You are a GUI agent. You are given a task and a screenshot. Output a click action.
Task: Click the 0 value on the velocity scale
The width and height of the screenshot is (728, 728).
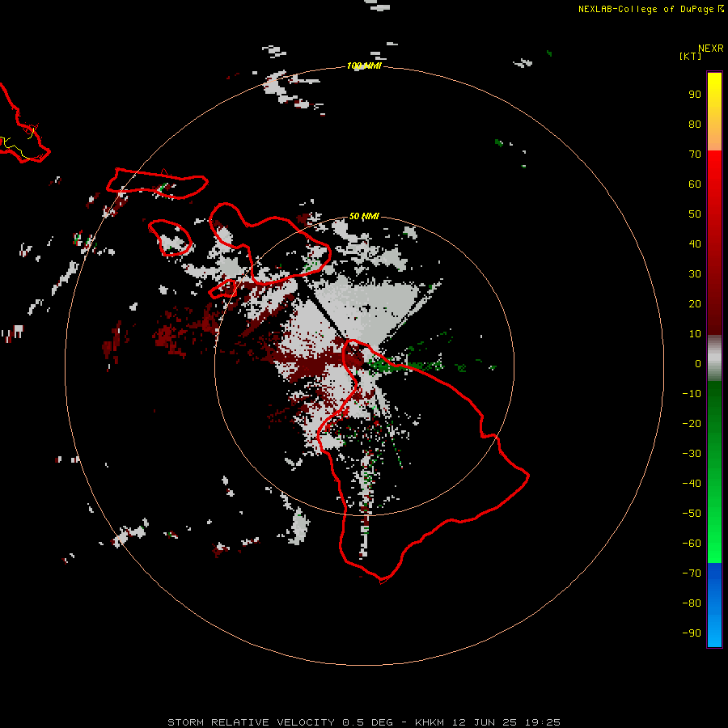[x=698, y=364]
